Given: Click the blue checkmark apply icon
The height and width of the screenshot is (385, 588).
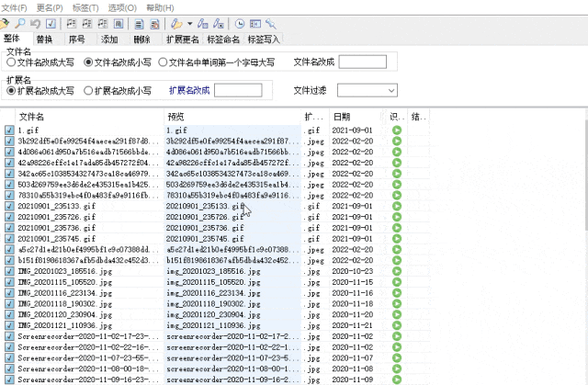Looking at the screenshot, I should pyautogui.click(x=51, y=24).
